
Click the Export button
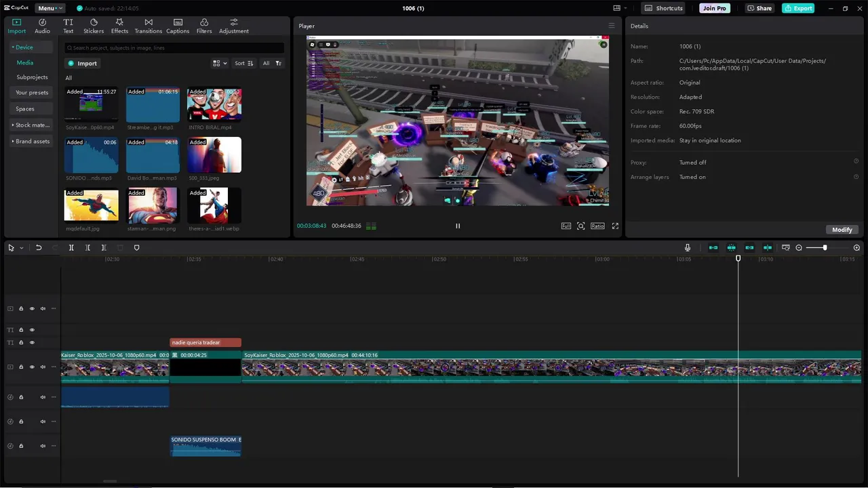click(x=798, y=8)
